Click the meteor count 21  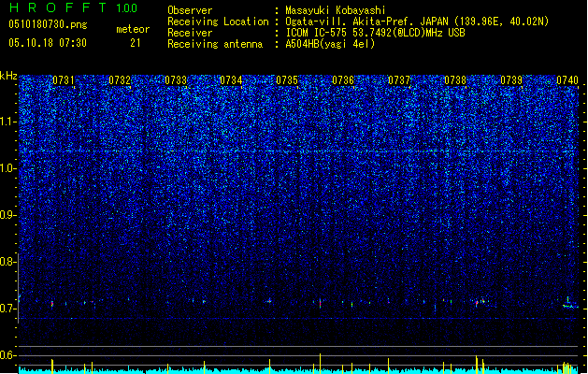click(136, 43)
